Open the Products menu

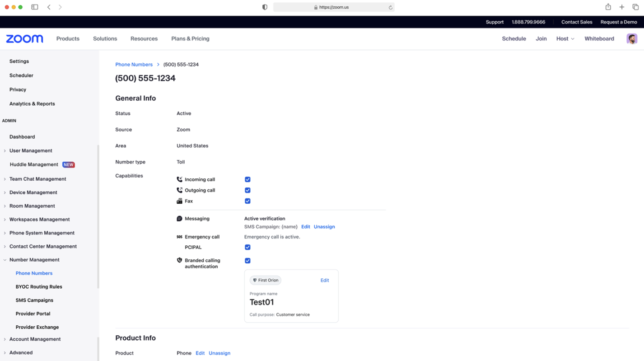click(x=68, y=39)
